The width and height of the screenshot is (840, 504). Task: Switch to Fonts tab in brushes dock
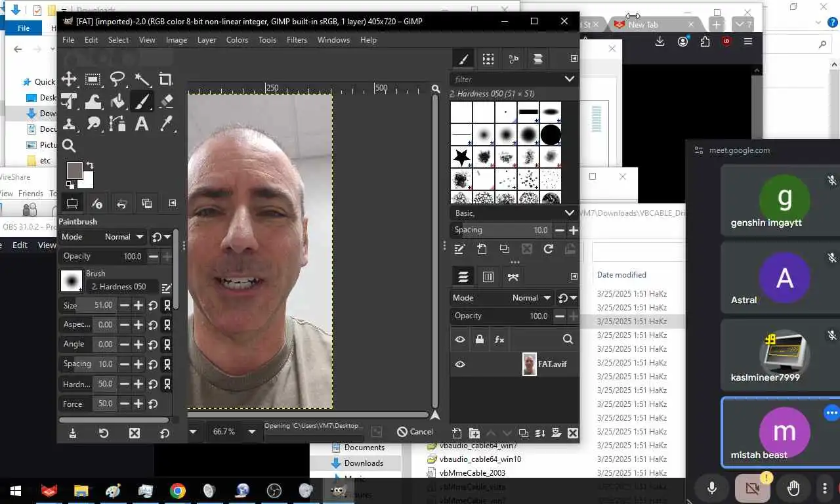point(513,59)
